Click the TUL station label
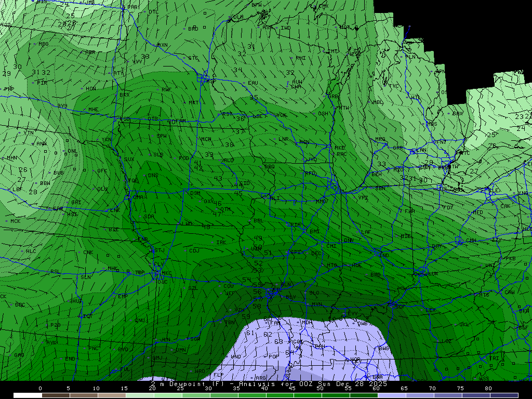The width and height of the screenshot is (532, 399). (125, 369)
